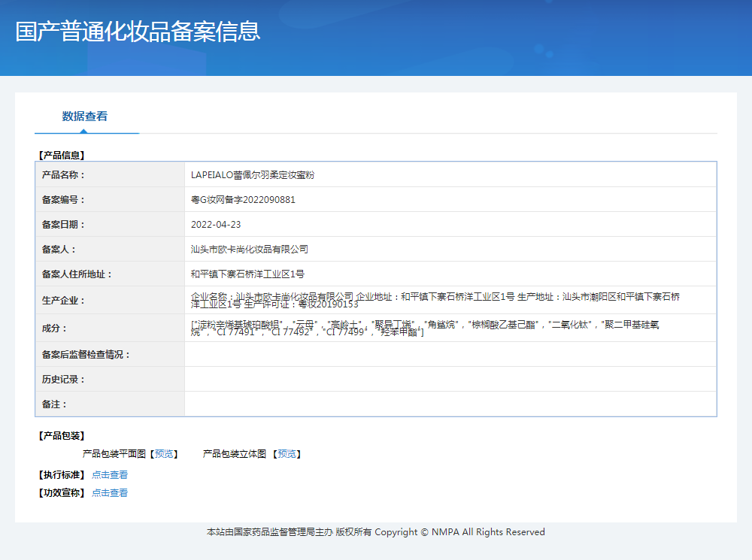Open 执行标准 via 点击查看 link

[x=110, y=474]
